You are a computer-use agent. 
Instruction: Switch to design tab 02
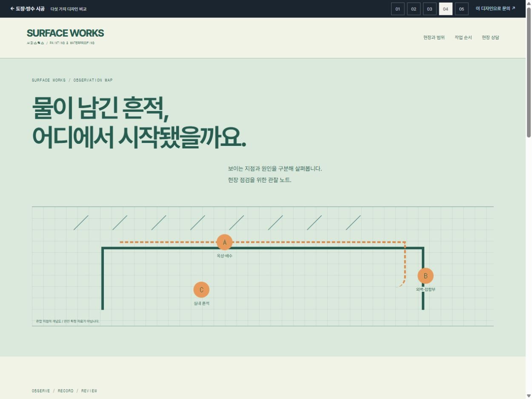(414, 9)
